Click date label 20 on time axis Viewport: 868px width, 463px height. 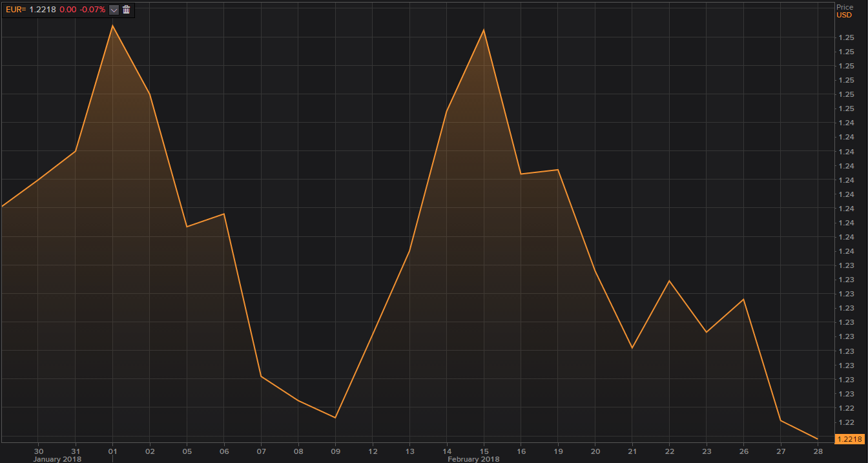click(x=595, y=451)
